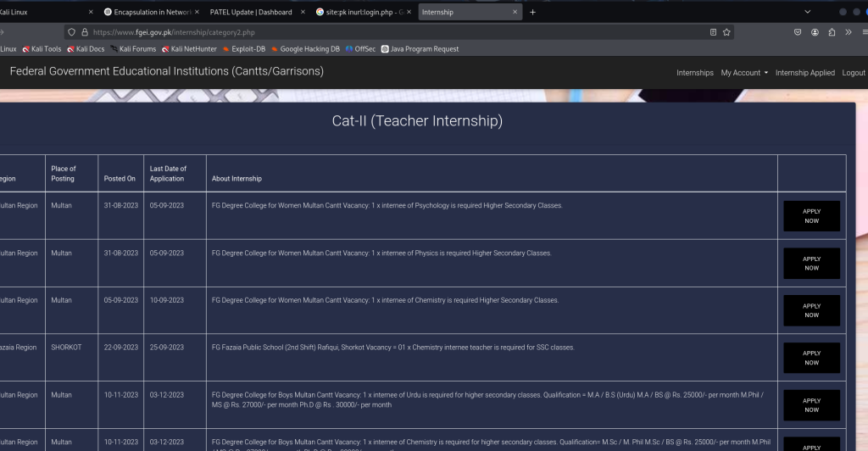
Task: Click the Cat-II (Teacher Internship) heading
Action: click(417, 121)
